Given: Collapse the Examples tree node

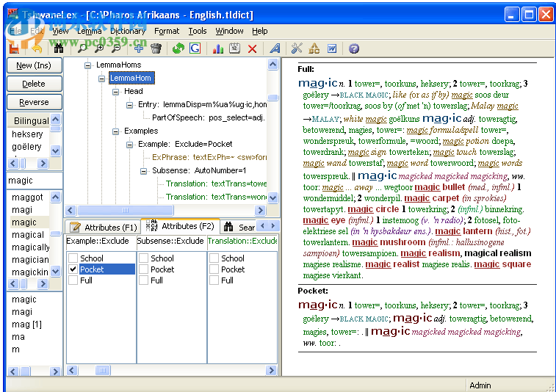Looking at the screenshot, I should point(117,131).
